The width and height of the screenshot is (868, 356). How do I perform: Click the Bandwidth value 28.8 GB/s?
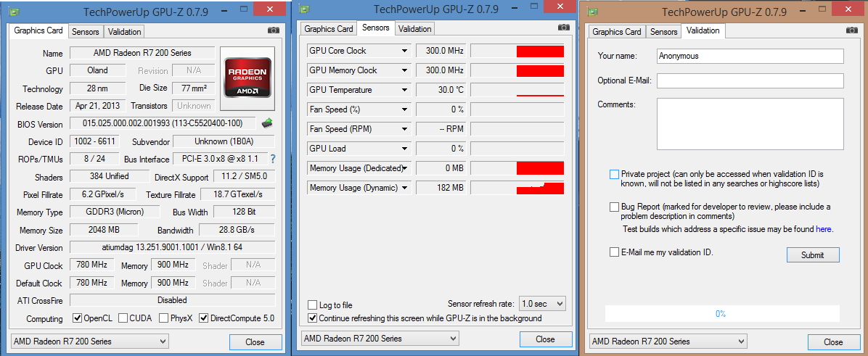(x=237, y=229)
